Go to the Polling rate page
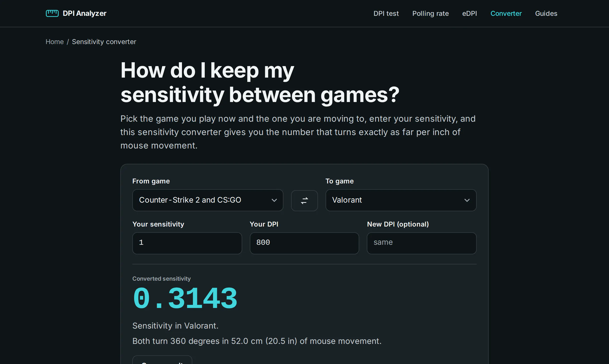The image size is (609, 364). [x=430, y=13]
